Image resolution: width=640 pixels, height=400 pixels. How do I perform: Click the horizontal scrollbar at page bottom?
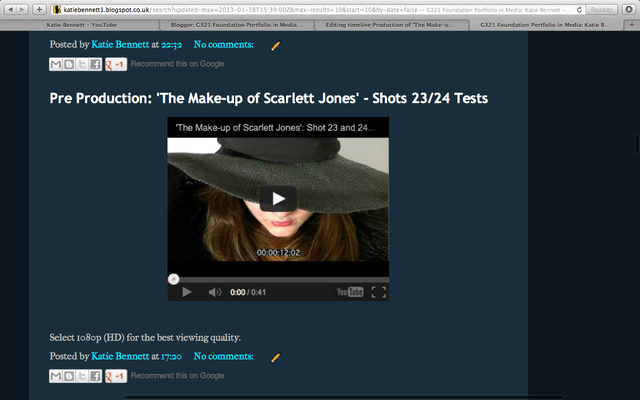tap(344, 397)
